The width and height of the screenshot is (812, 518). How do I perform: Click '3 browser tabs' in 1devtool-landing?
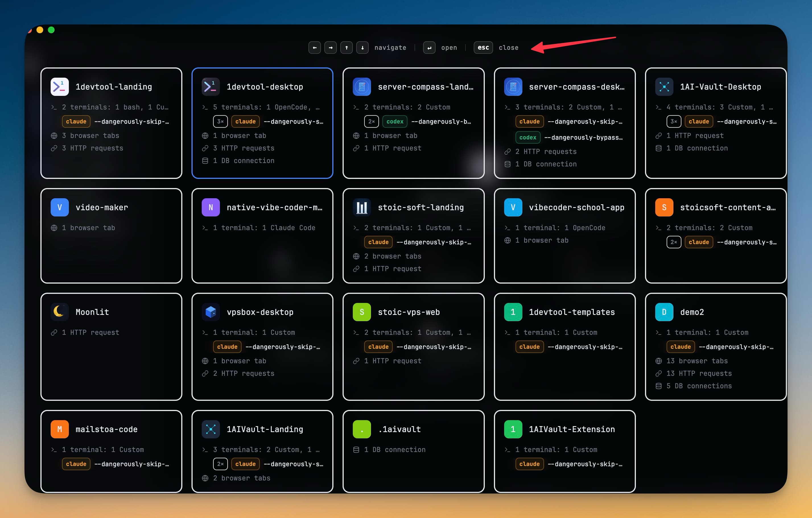[91, 136]
